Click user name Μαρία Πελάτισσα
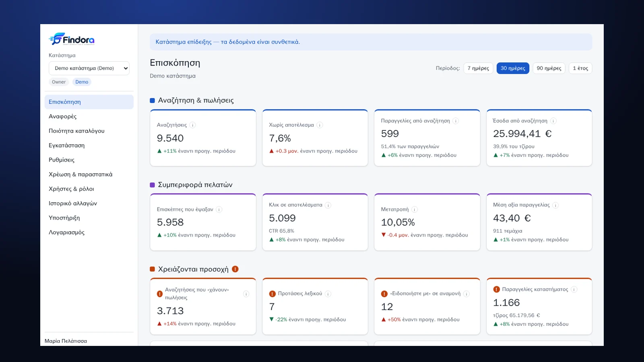Image resolution: width=644 pixels, height=362 pixels. pos(66,341)
